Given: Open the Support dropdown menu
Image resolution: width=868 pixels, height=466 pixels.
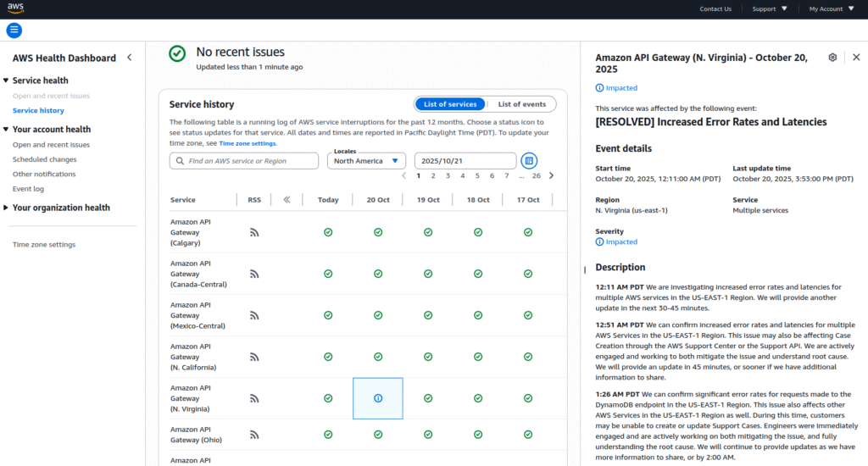Looking at the screenshot, I should tap(770, 8).
